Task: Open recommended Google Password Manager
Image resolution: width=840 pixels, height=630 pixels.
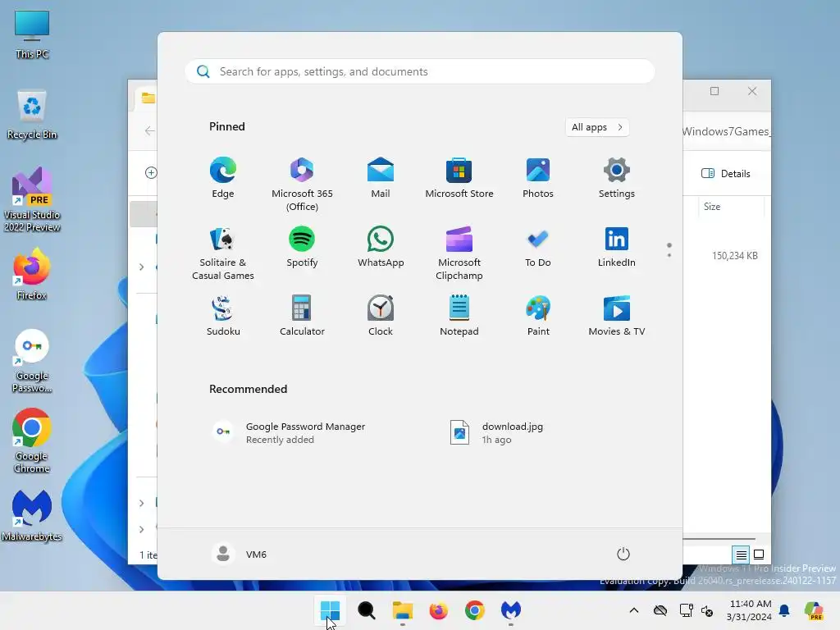Action: 290,432
